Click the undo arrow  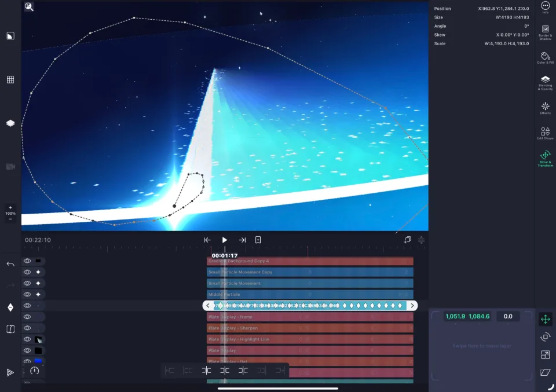10,264
